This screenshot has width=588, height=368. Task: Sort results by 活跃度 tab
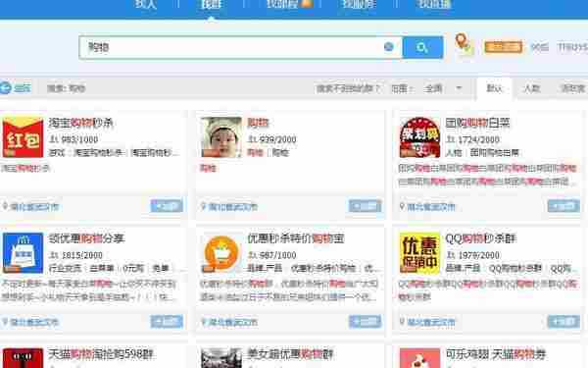pos(572,88)
